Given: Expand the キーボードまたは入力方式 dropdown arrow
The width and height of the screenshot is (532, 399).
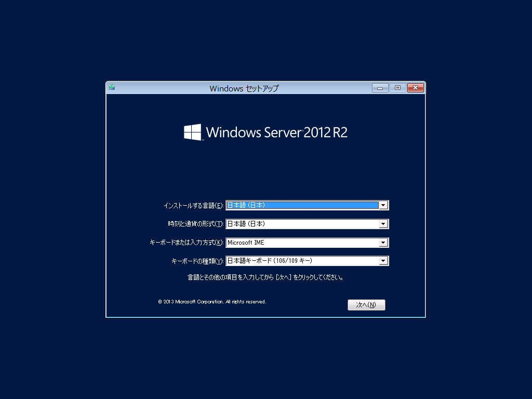Looking at the screenshot, I should coord(383,242).
